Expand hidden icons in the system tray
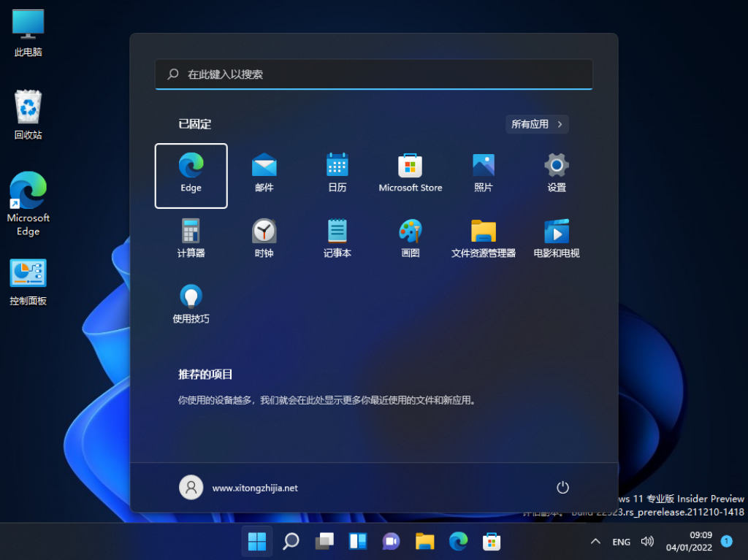Image resolution: width=748 pixels, height=560 pixels. 595,541
